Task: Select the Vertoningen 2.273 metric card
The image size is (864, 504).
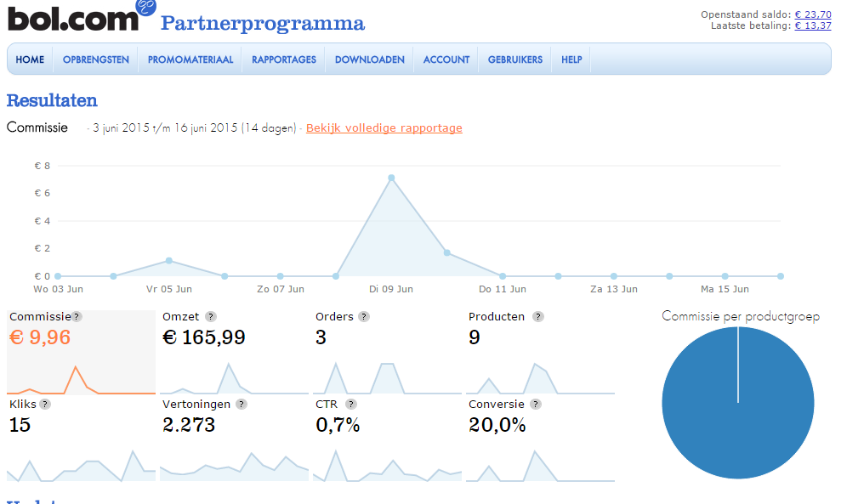Action: (234, 439)
